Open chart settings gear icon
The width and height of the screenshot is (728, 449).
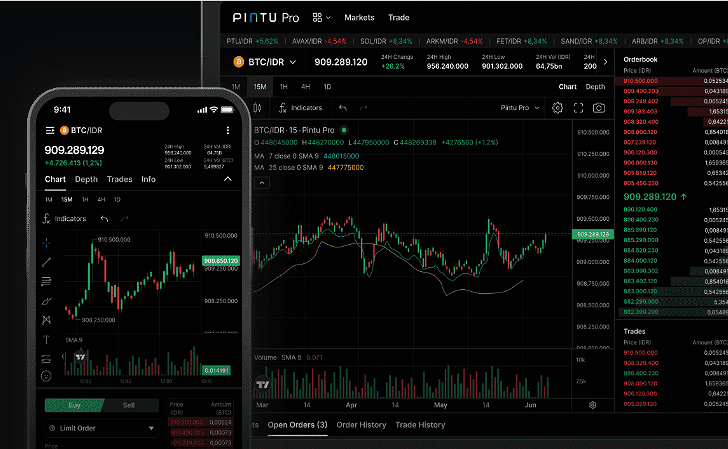[x=557, y=108]
